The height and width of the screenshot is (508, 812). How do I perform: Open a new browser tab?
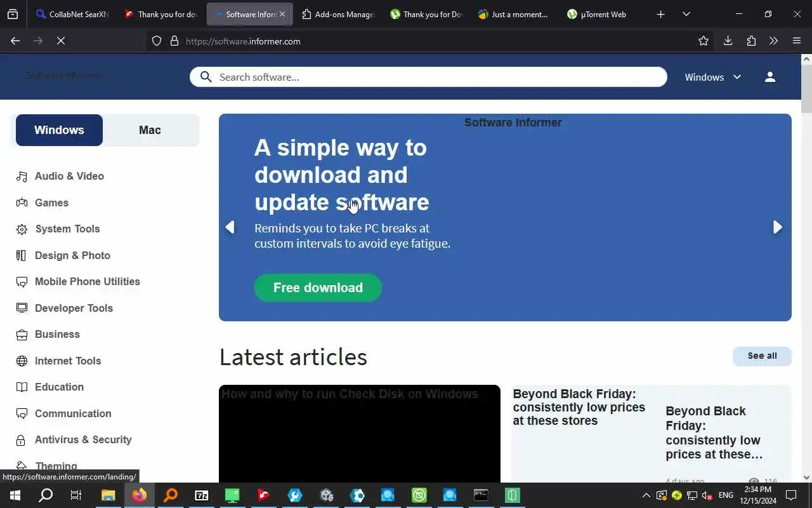click(x=660, y=14)
